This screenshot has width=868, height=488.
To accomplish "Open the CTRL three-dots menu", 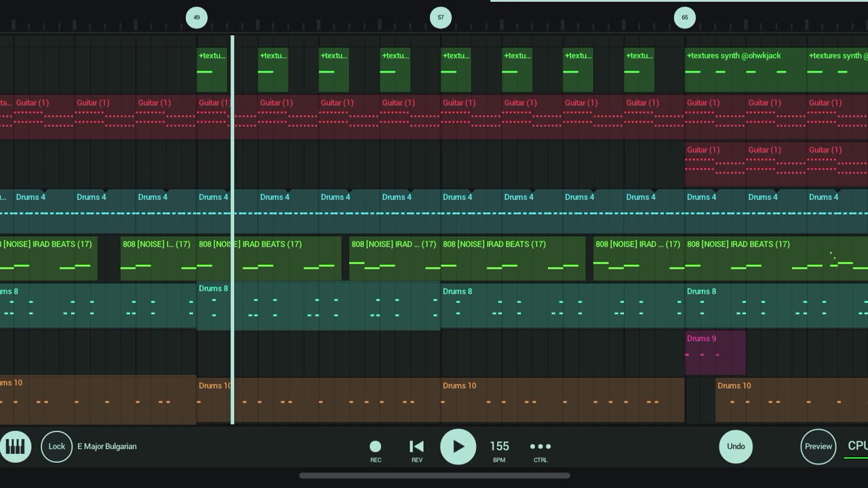I will click(540, 450).
